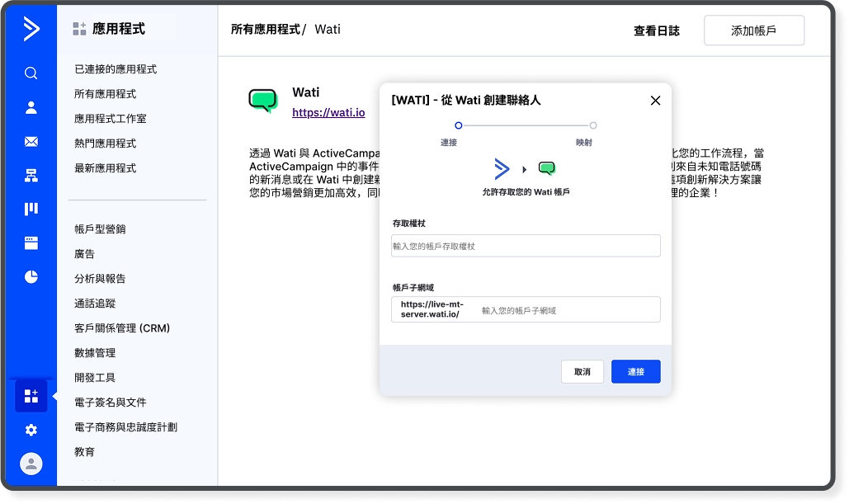Image resolution: width=849 pixels, height=504 pixels.
Task: Open the Deals pipeline board icon
Action: [31, 209]
